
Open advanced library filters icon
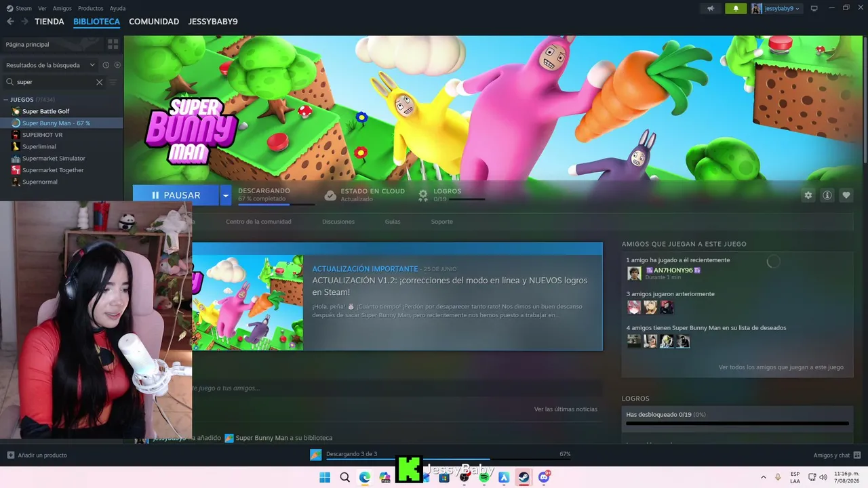click(113, 82)
